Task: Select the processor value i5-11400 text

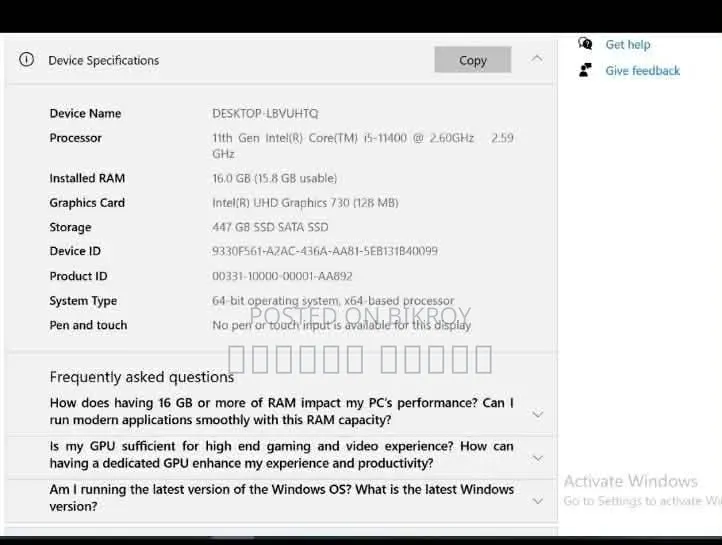Action: (362, 145)
